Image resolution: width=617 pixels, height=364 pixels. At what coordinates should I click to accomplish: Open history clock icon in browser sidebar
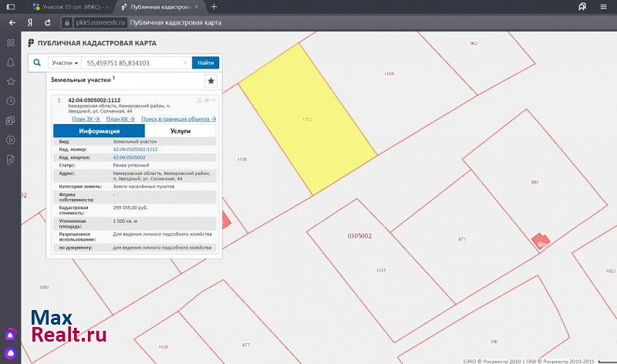click(x=11, y=101)
